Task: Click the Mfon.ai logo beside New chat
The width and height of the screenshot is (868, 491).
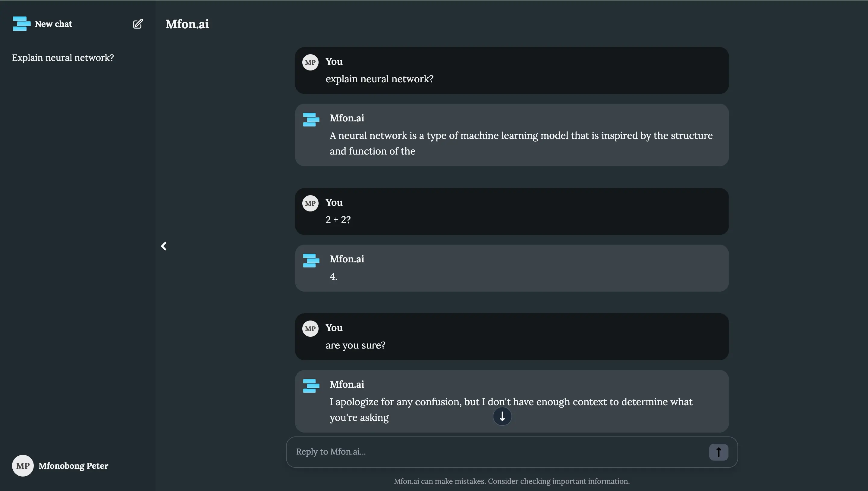Action: click(21, 23)
